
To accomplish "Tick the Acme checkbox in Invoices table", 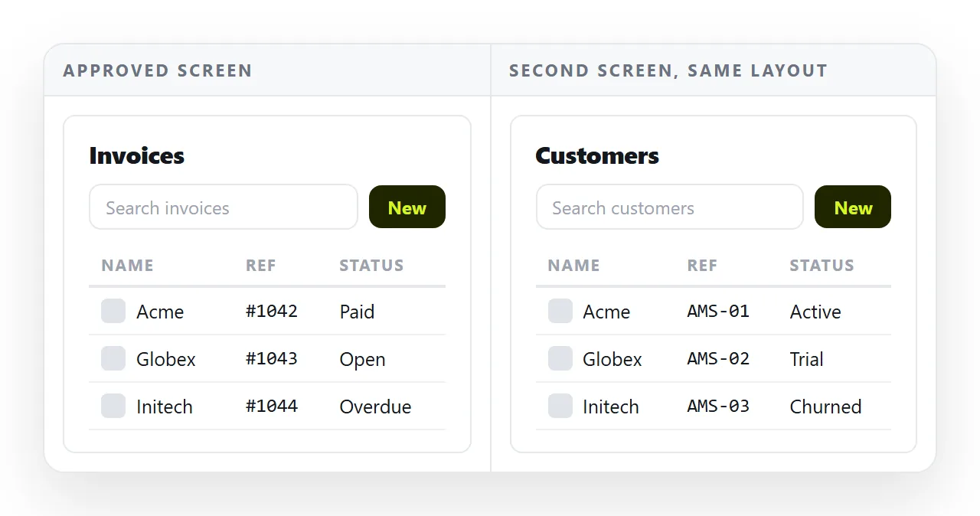I will tap(113, 311).
